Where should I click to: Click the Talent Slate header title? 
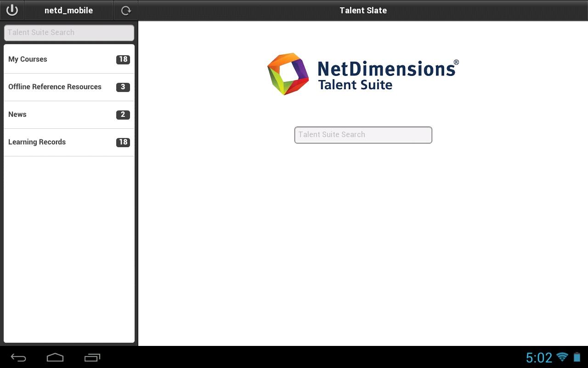[363, 10]
